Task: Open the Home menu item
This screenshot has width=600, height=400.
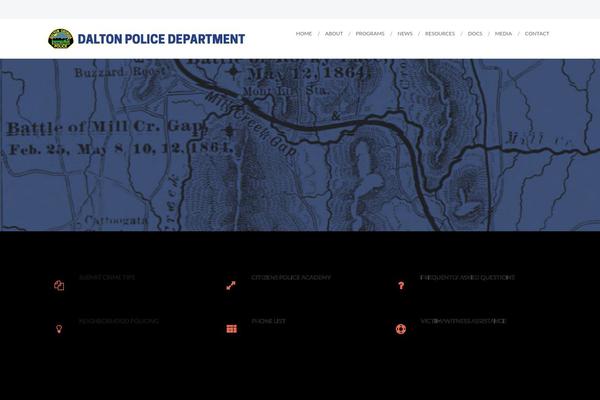Action: tap(304, 34)
